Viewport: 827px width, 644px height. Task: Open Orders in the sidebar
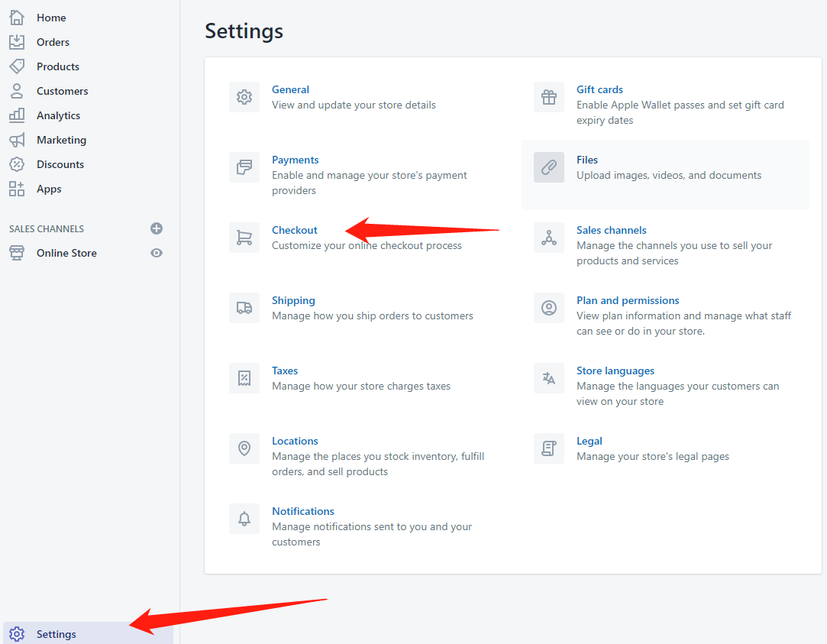53,42
